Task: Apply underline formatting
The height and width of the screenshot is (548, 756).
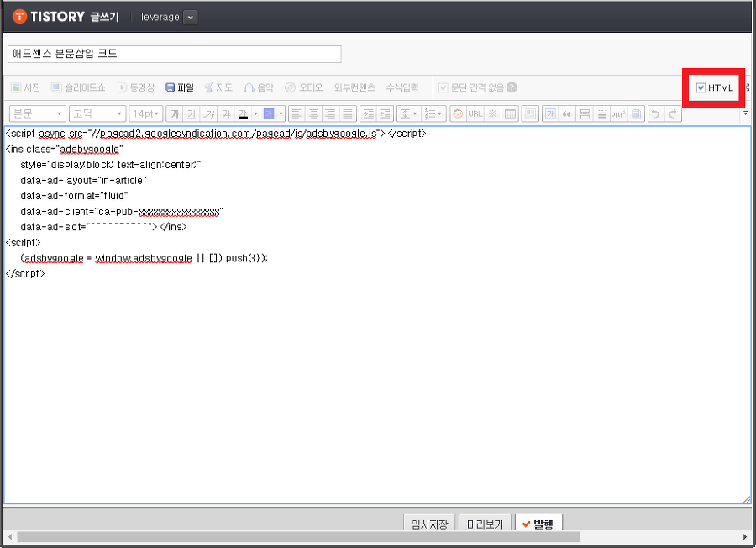Action: pyautogui.click(x=192, y=113)
